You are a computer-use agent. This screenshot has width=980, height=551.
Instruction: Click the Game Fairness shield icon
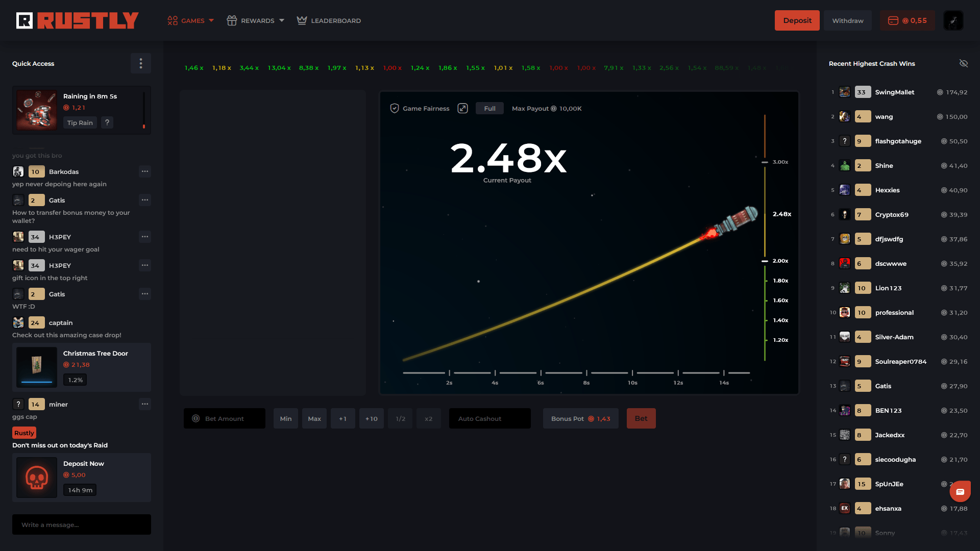click(x=395, y=108)
